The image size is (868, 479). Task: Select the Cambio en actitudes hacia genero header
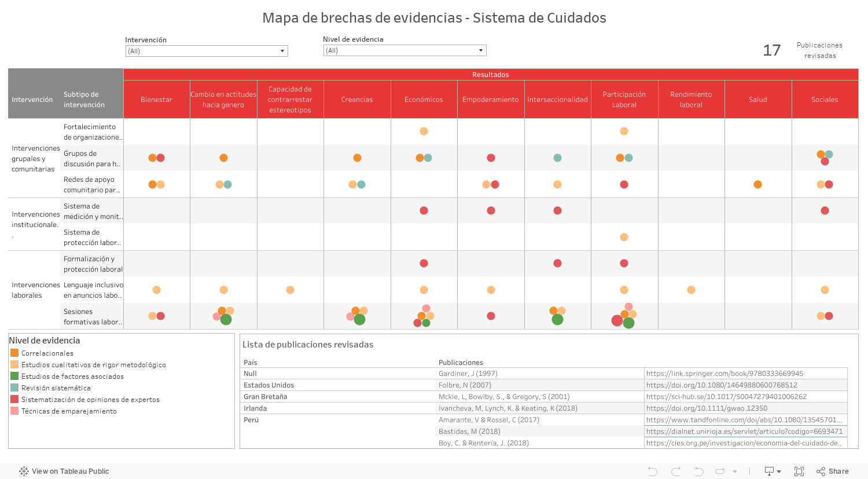pos(223,100)
